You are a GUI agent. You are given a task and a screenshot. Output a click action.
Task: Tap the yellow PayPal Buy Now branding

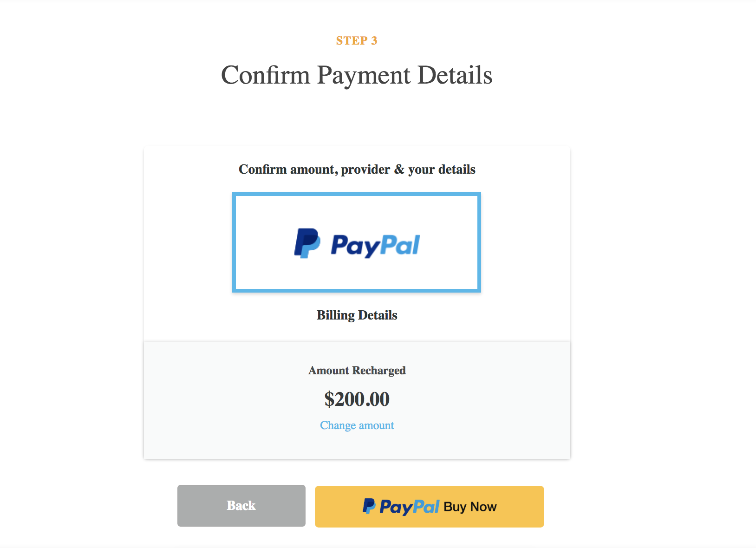tap(401, 506)
